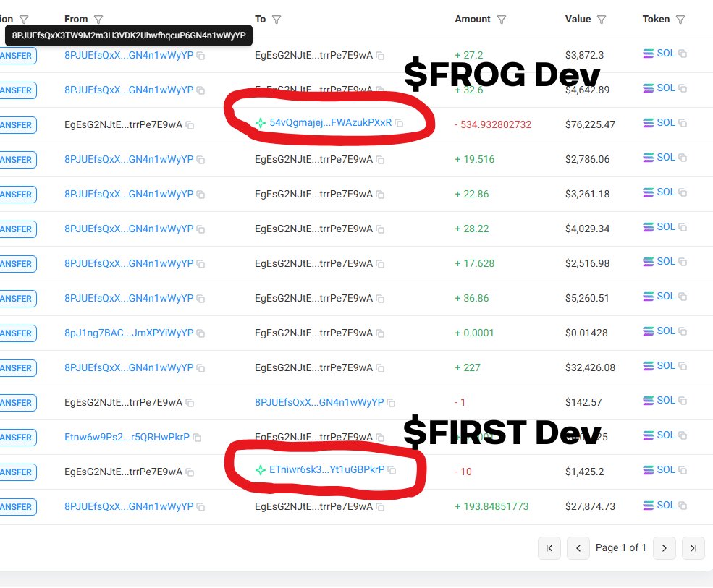Open the To column filter

click(x=277, y=19)
